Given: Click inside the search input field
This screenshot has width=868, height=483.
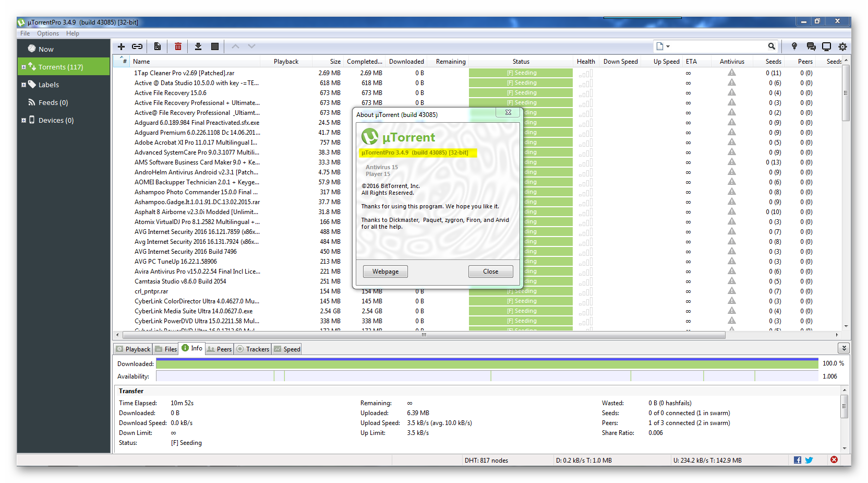Looking at the screenshot, I should (x=718, y=46).
